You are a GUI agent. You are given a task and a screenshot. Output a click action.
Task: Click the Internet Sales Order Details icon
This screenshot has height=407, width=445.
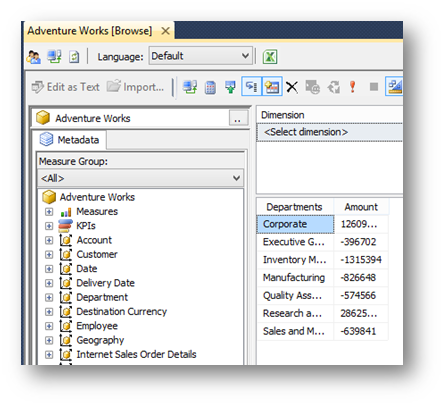pos(66,354)
